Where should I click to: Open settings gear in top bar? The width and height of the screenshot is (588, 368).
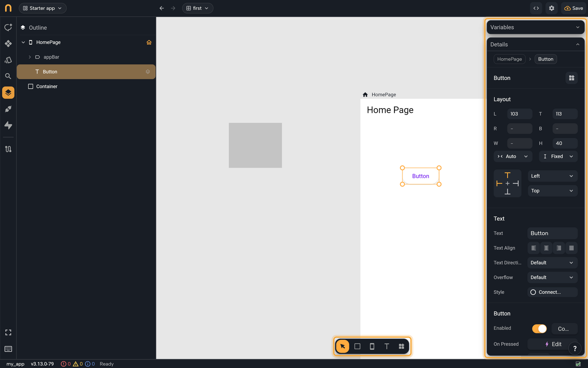click(x=552, y=8)
